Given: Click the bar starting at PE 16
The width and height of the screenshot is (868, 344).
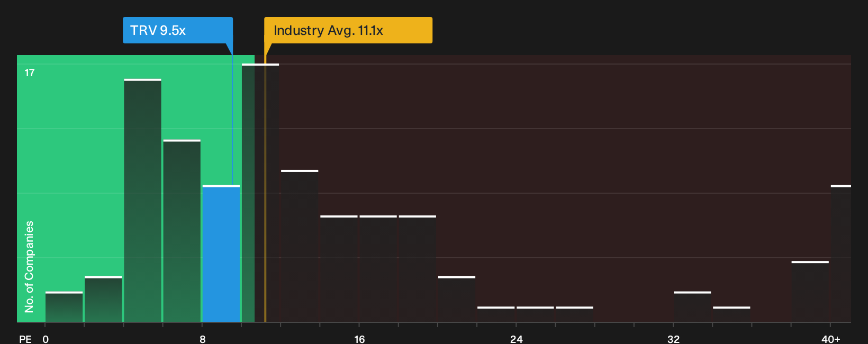Looking at the screenshot, I should pos(378,269).
